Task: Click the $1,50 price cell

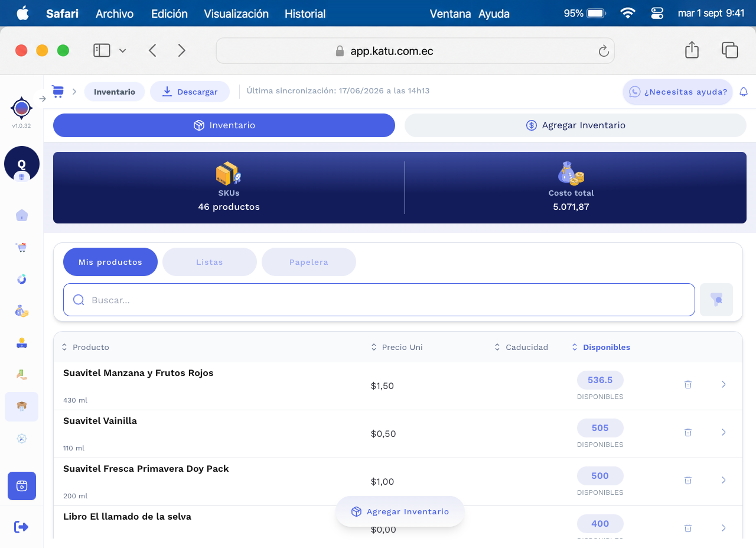Action: coord(382,385)
